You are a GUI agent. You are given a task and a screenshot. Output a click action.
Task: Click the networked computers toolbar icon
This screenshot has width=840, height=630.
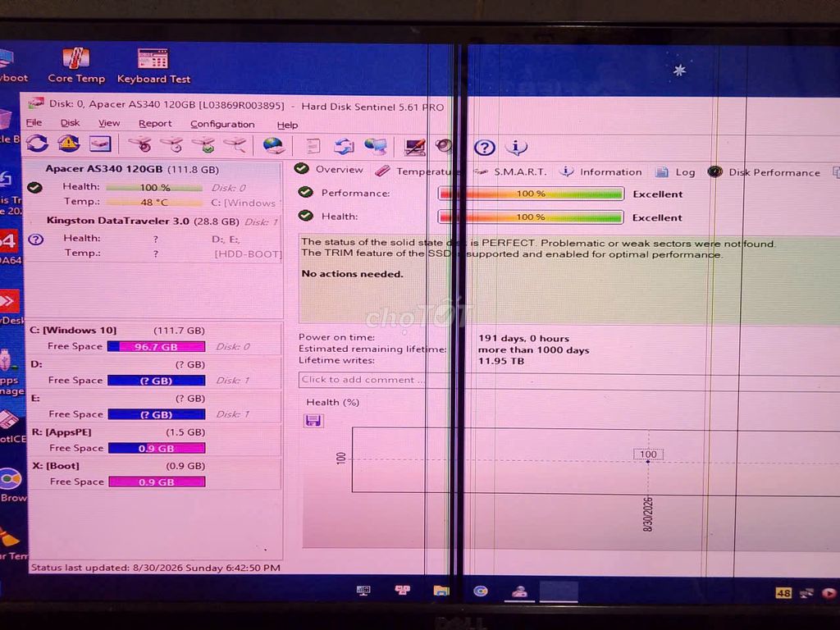tap(376, 146)
